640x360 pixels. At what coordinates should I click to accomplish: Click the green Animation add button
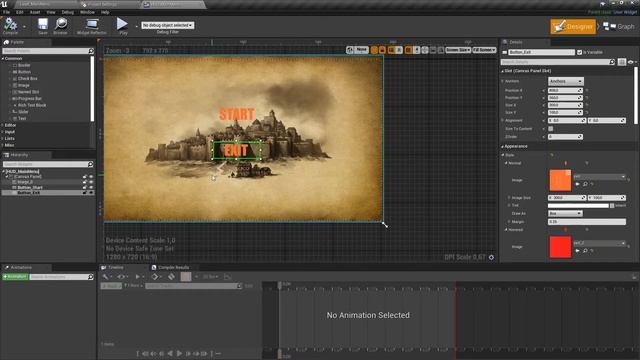(15, 277)
